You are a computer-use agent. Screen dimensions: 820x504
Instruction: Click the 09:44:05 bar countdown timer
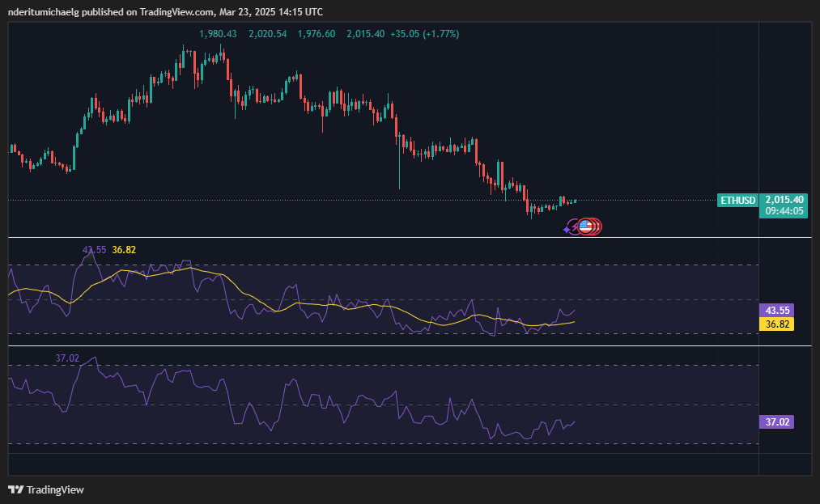click(784, 211)
